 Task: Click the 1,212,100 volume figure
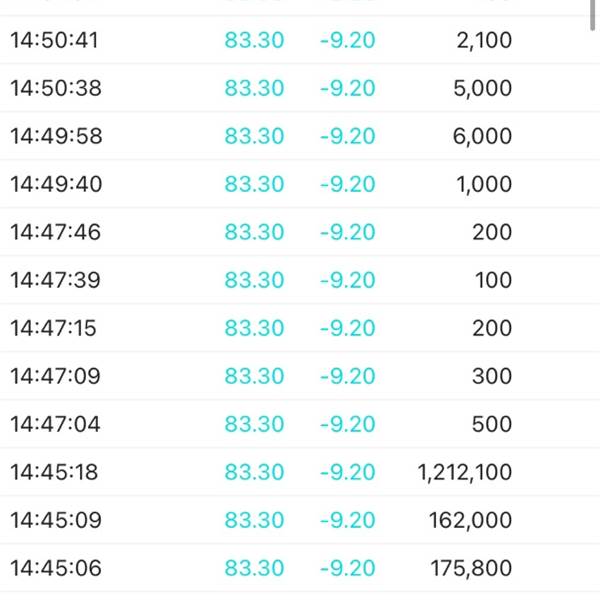pos(465,472)
